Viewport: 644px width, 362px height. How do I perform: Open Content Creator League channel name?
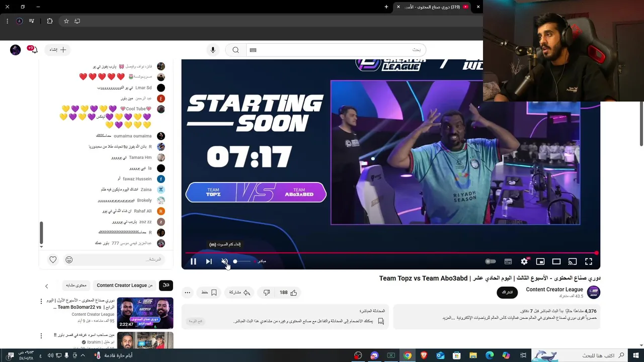tap(554, 290)
